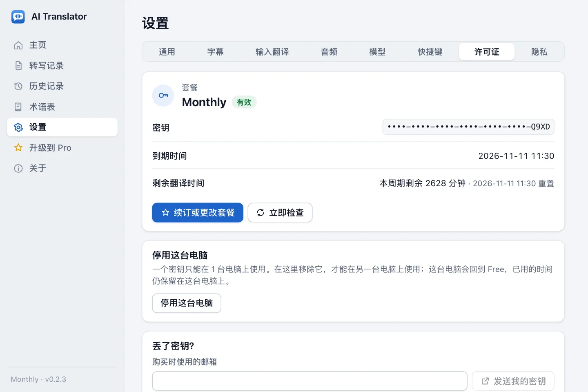The height and width of the screenshot is (392, 588).
Task: Go to the 音频 tab
Action: pyautogui.click(x=329, y=52)
